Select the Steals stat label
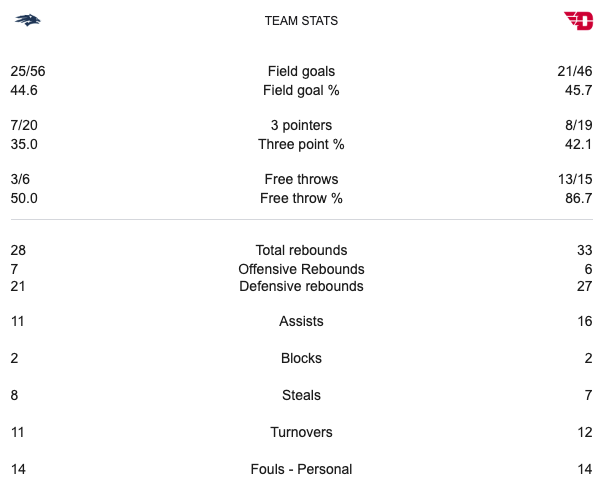The height and width of the screenshot is (495, 604). 301,395
